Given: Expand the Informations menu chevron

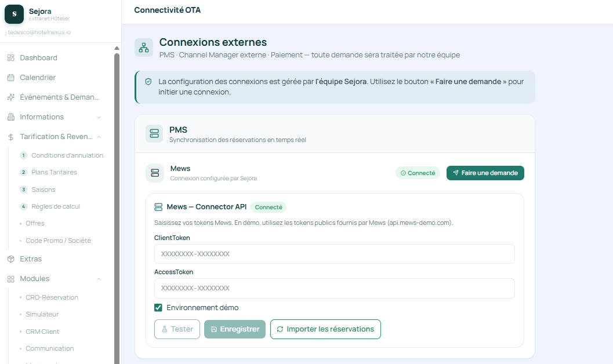Looking at the screenshot, I should 99,117.
